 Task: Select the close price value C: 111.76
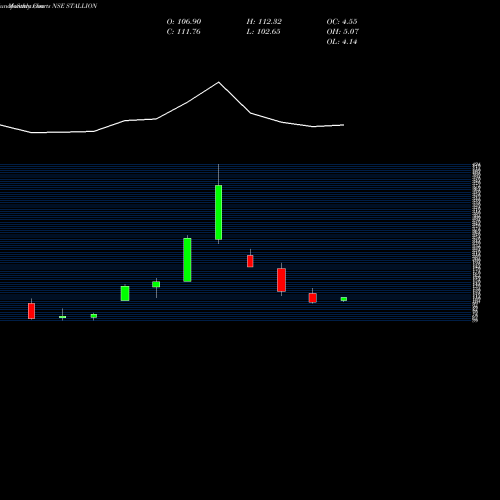(183, 31)
